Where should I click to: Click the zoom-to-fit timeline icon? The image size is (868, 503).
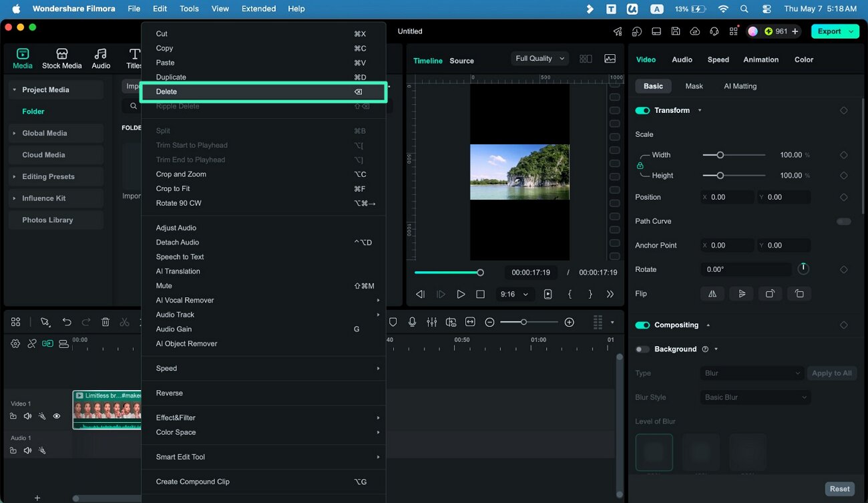[x=470, y=322]
